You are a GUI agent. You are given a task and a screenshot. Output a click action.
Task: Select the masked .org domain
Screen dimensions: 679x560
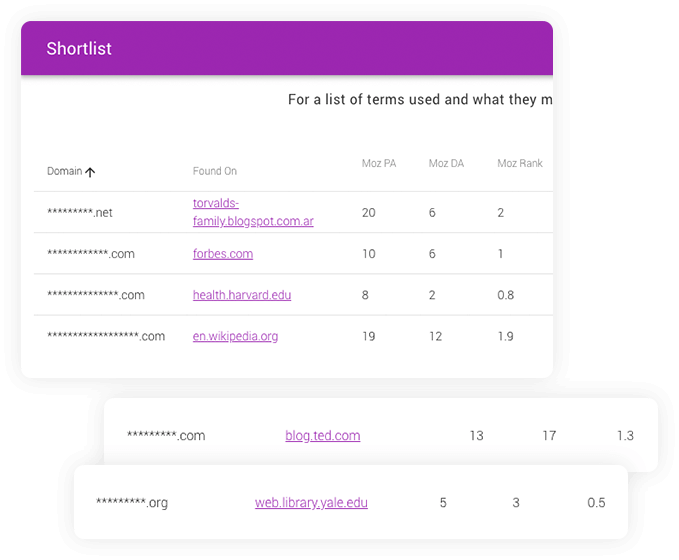point(132,502)
